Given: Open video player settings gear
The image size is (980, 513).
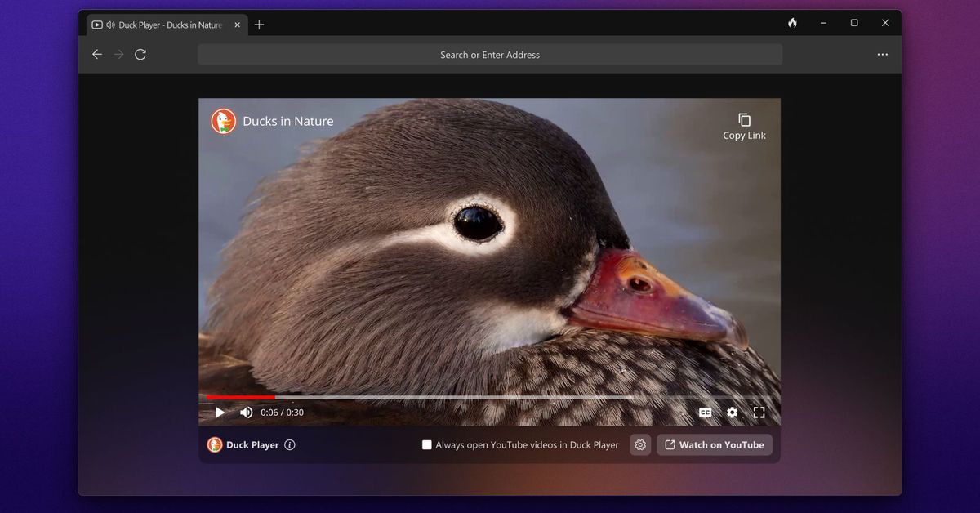Looking at the screenshot, I should click(732, 413).
